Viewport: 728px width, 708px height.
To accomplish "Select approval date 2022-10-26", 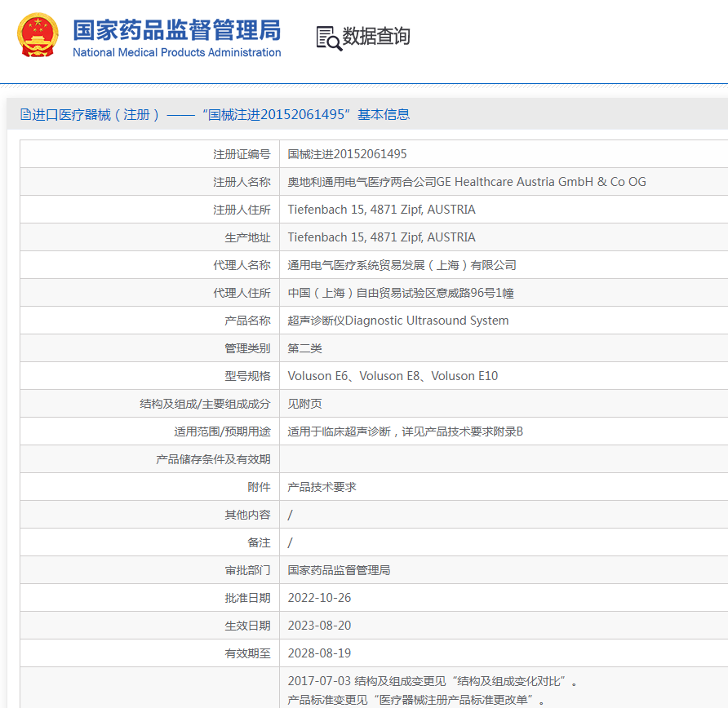I will click(319, 598).
